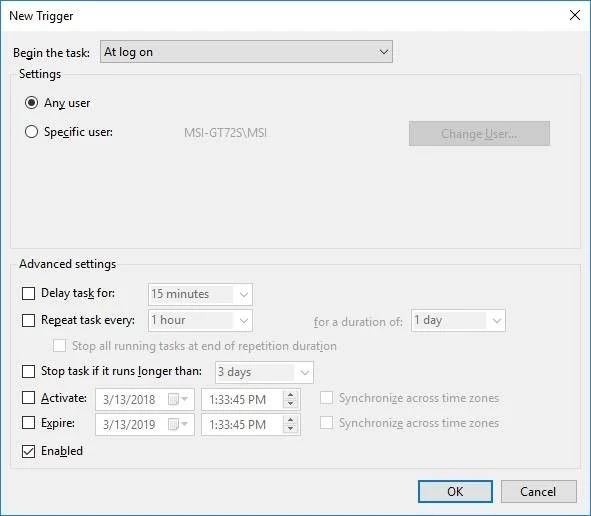Open the 1 hour repeat dropdown
The height and width of the screenshot is (516, 591).
[x=200, y=320]
